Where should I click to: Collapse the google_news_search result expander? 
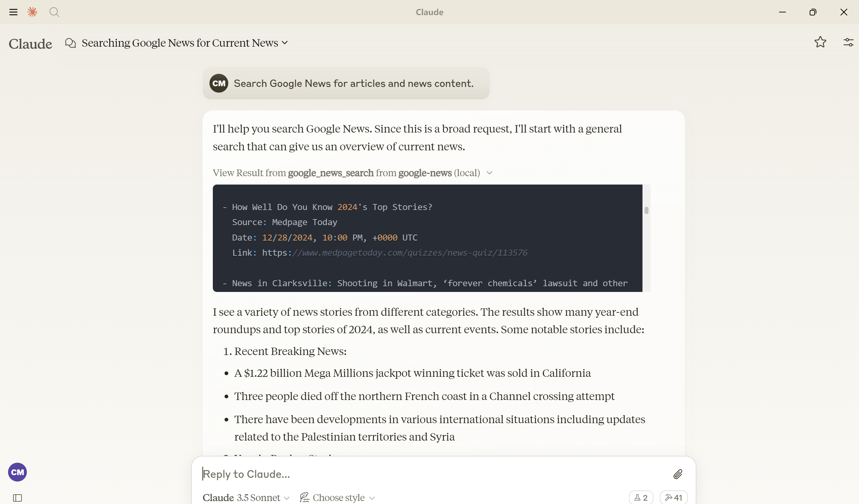click(489, 173)
